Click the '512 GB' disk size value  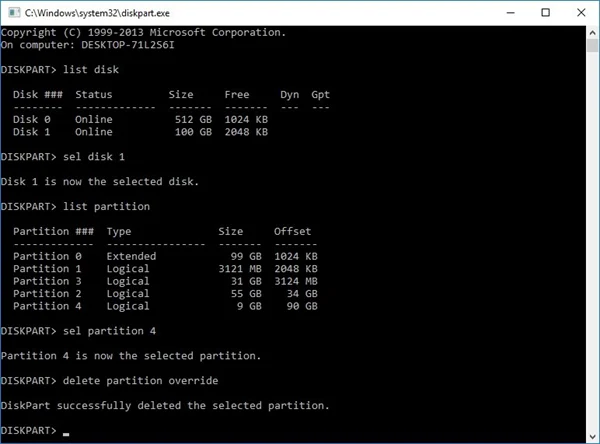pos(193,119)
